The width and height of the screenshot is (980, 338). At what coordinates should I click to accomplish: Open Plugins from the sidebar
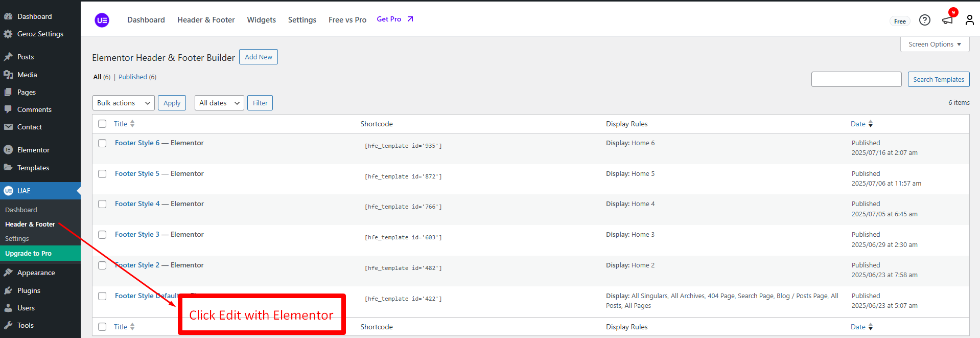(29, 290)
